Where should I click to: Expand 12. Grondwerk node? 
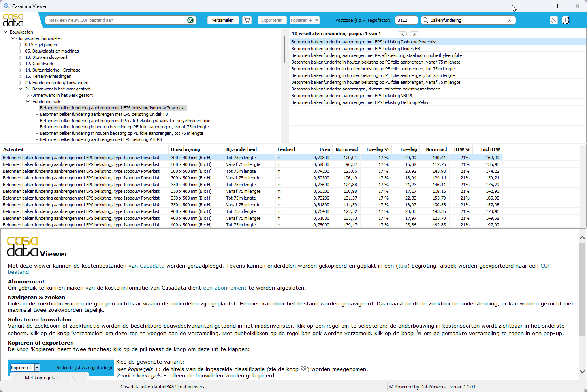click(x=21, y=64)
